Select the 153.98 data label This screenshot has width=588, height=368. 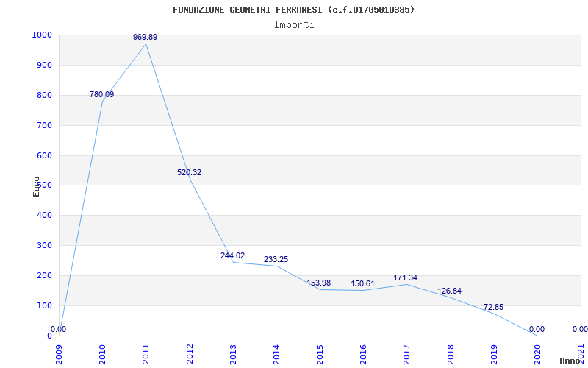(319, 283)
